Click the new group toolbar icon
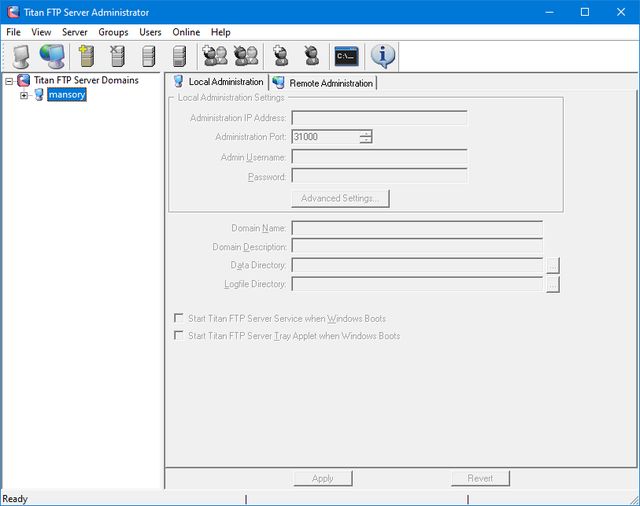The width and height of the screenshot is (640, 506). (215, 56)
